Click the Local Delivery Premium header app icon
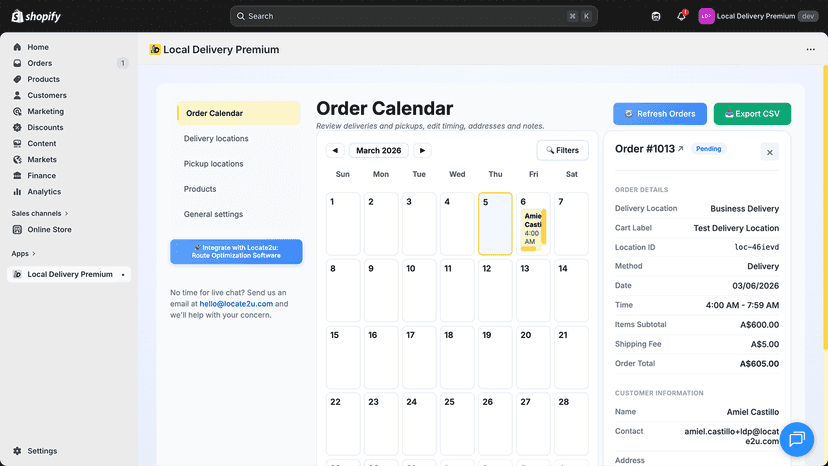The width and height of the screenshot is (828, 466). coord(155,50)
